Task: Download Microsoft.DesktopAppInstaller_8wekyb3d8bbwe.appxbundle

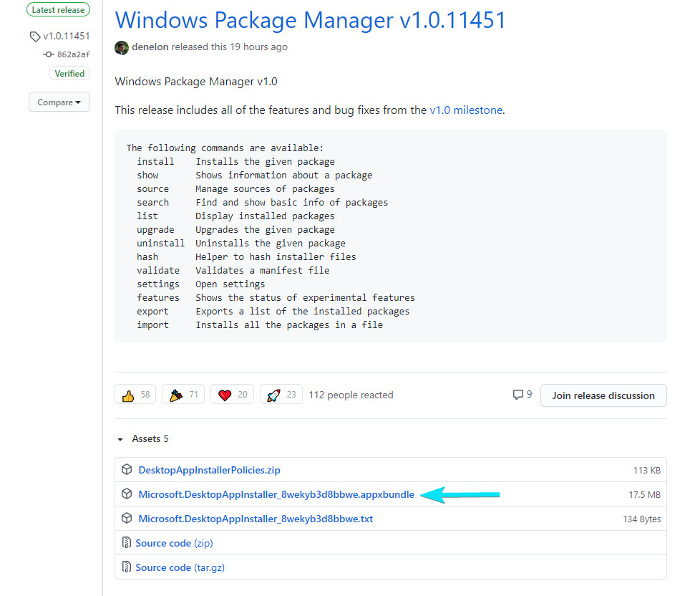Action: [276, 494]
